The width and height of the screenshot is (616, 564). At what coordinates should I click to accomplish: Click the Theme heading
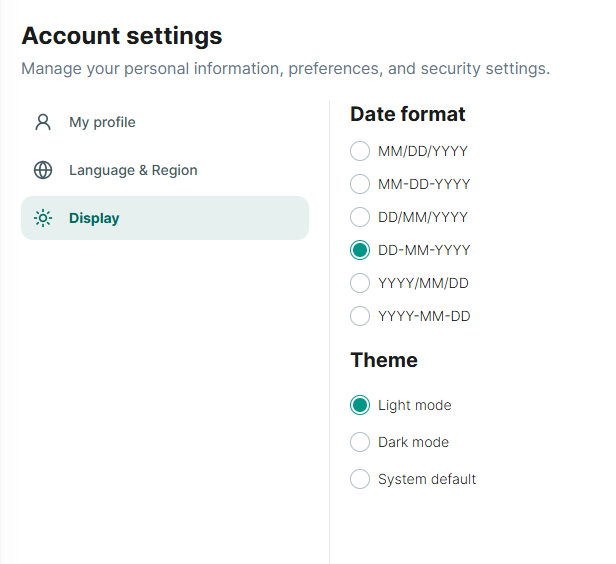[x=384, y=360]
